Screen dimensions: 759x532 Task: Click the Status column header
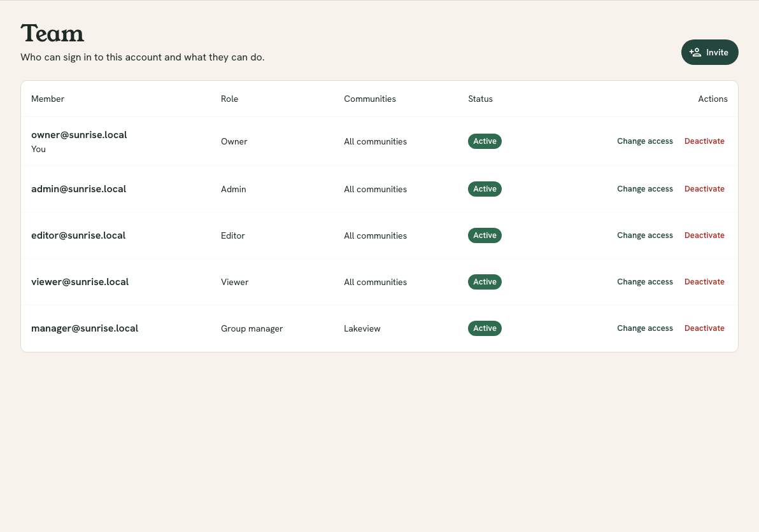click(x=480, y=99)
